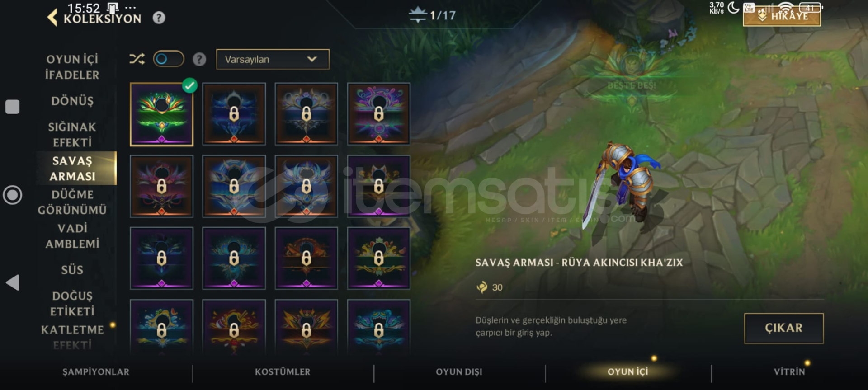Open help icon beside Koleksiyon title

[159, 18]
